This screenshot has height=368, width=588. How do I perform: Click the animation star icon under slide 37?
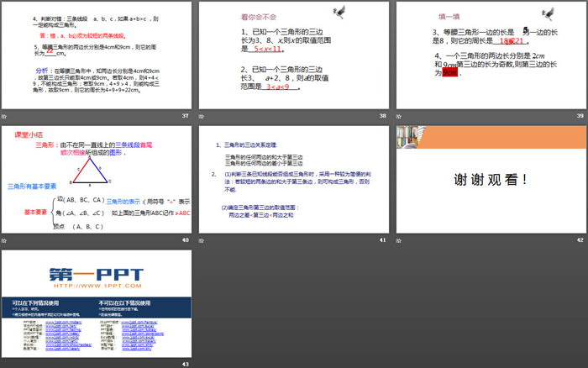(x=5, y=116)
